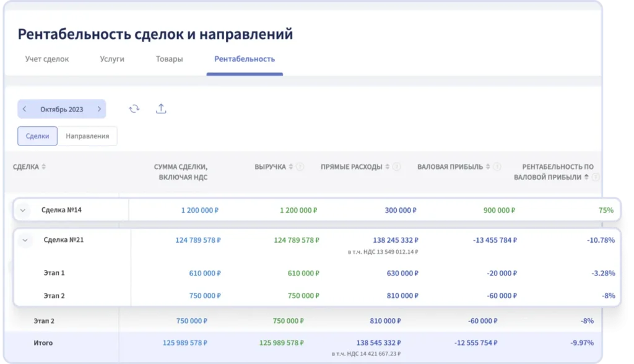Image resolution: width=634 pixels, height=364 pixels.
Task: Sort by Рентабельность по валовой прибыли arrows
Action: [x=586, y=177]
